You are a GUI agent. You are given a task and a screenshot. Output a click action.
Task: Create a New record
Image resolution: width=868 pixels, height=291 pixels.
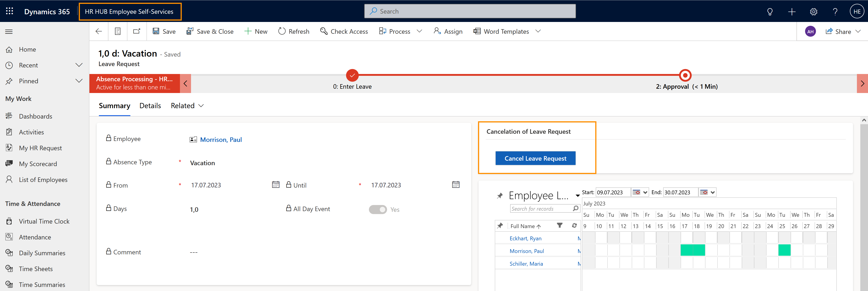pos(256,31)
